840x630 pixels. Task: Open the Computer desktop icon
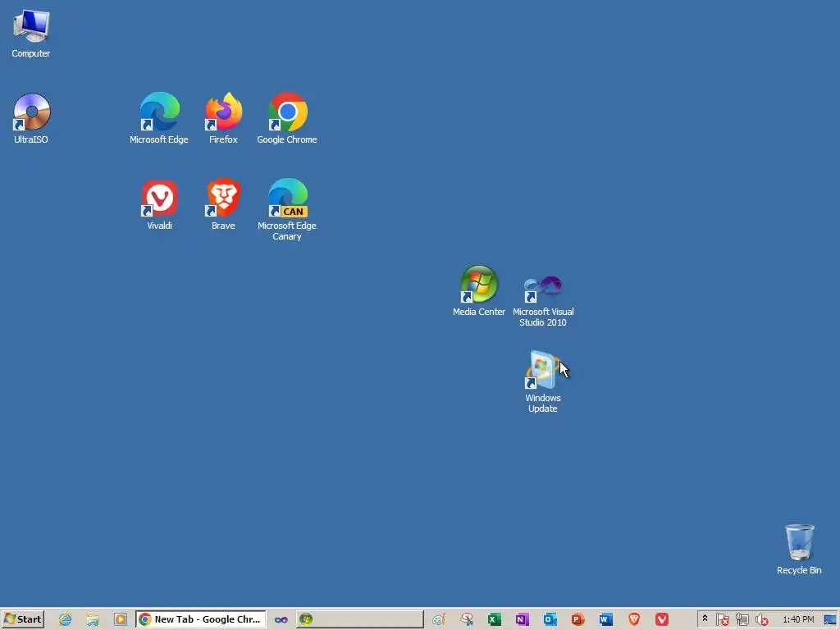31,33
